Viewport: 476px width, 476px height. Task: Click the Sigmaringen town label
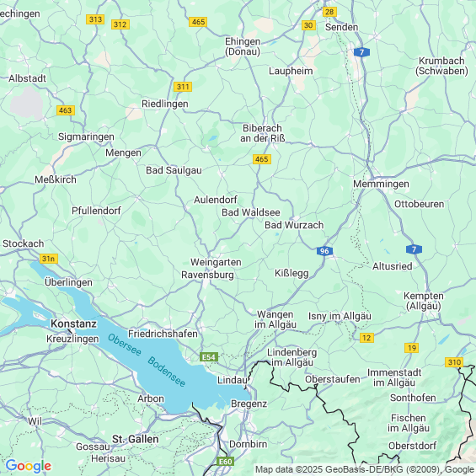86,137
